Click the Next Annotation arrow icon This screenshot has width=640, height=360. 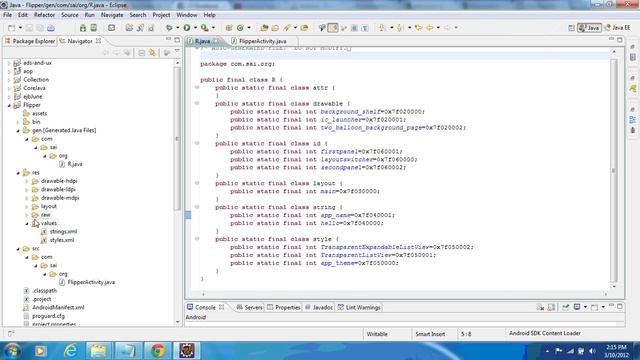click(382, 28)
